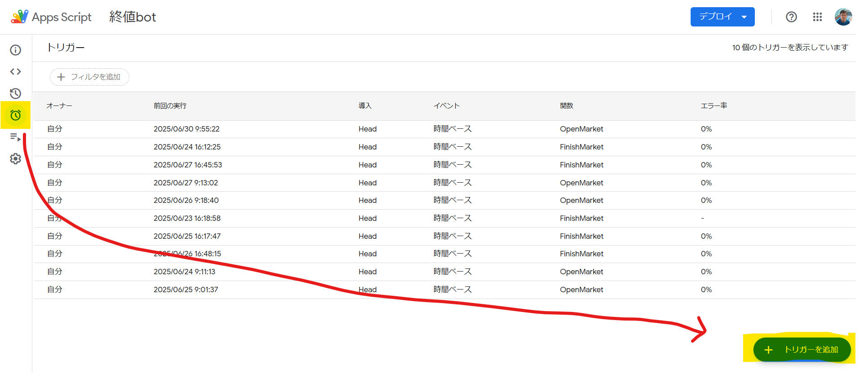This screenshot has width=868, height=373.
Task: Click the 10 個のトリガーを表示しています count text
Action: 790,48
